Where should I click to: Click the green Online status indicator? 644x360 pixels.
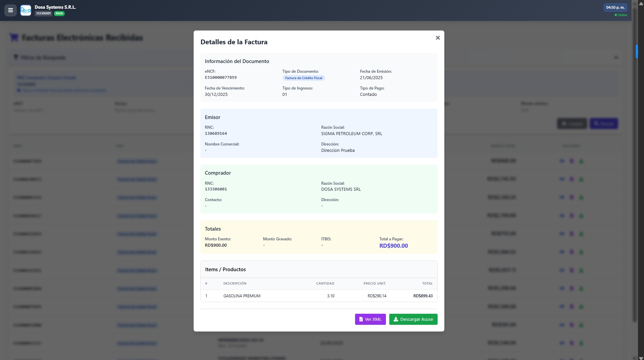(621, 15)
